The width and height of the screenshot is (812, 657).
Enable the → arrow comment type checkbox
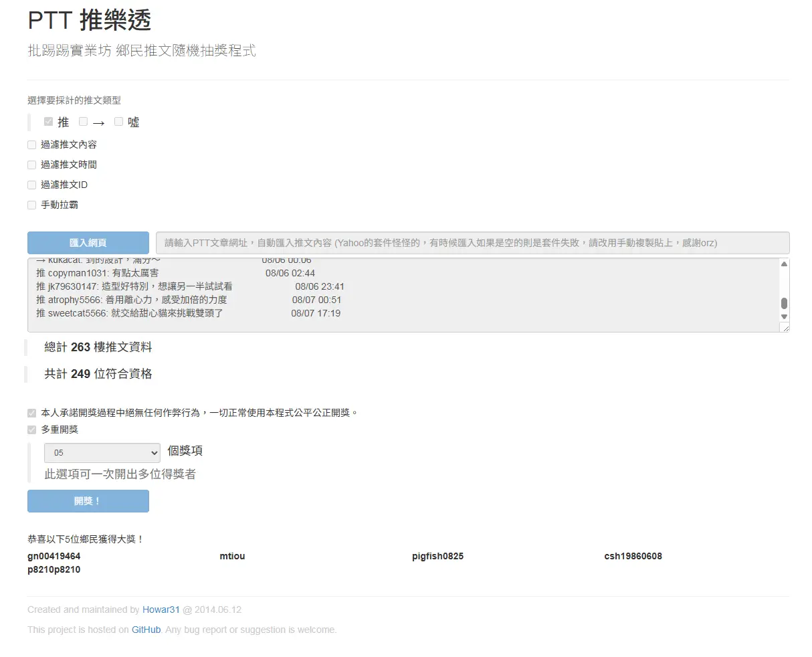click(x=84, y=122)
